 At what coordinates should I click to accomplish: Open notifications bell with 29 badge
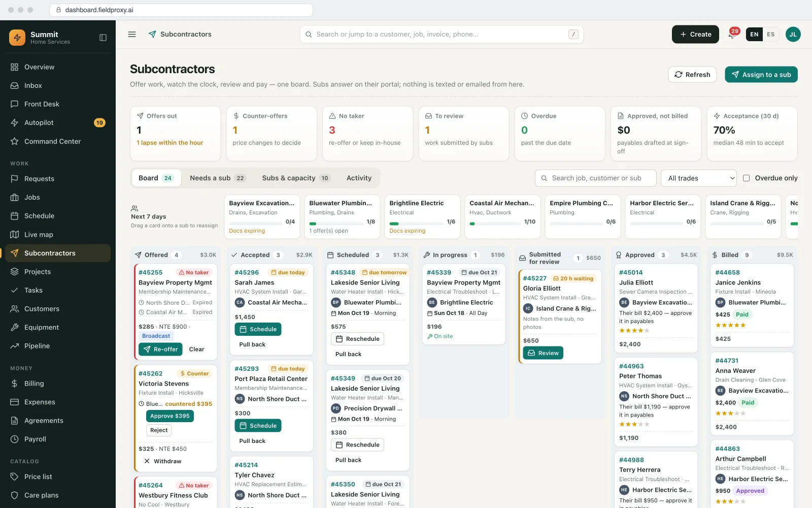click(732, 35)
